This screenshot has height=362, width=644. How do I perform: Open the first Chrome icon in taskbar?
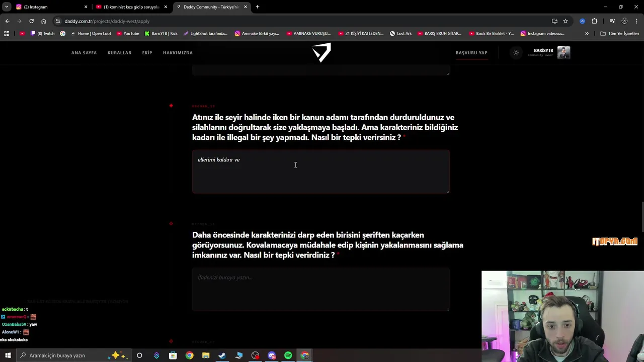coord(189,355)
